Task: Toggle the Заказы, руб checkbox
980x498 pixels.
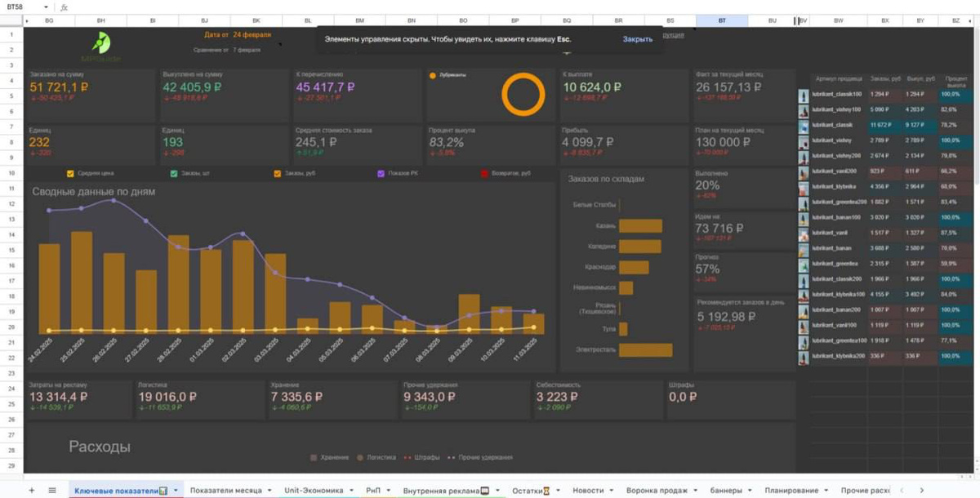Action: (x=278, y=173)
